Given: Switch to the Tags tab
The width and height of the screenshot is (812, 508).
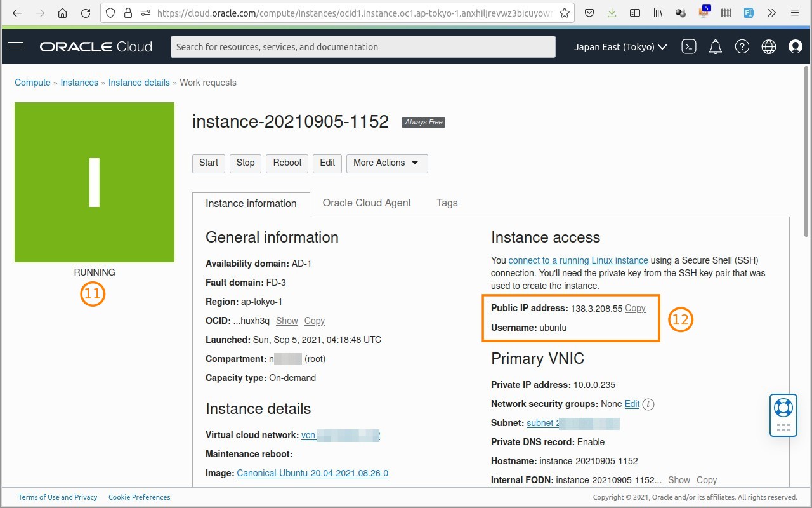Looking at the screenshot, I should tap(447, 203).
